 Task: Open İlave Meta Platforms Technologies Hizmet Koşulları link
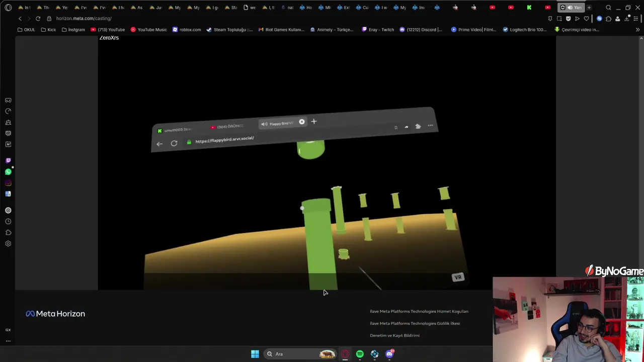point(419,311)
